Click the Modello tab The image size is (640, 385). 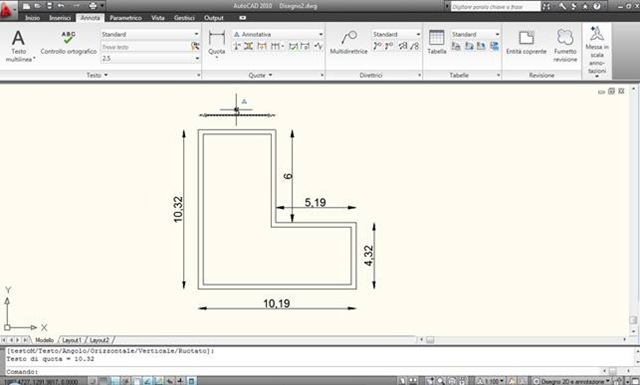tap(44, 340)
